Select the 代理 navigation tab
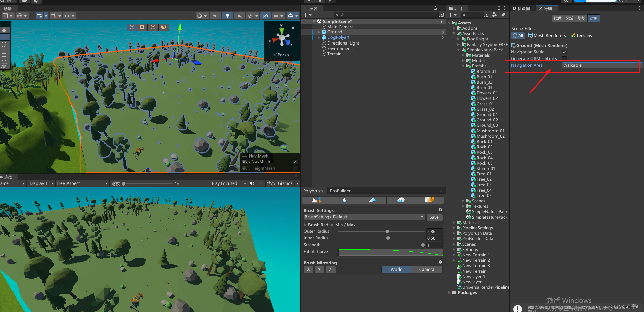Screen dimensions: 644x312 (558, 18)
